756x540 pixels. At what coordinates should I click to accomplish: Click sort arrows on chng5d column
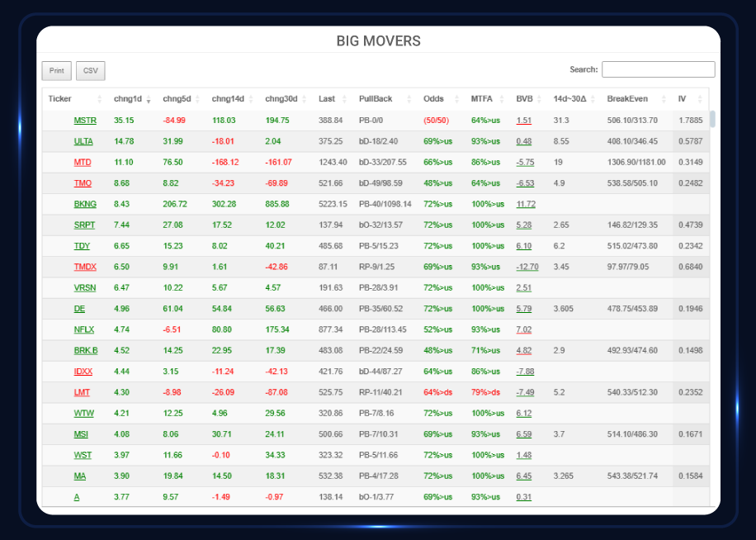(x=197, y=99)
